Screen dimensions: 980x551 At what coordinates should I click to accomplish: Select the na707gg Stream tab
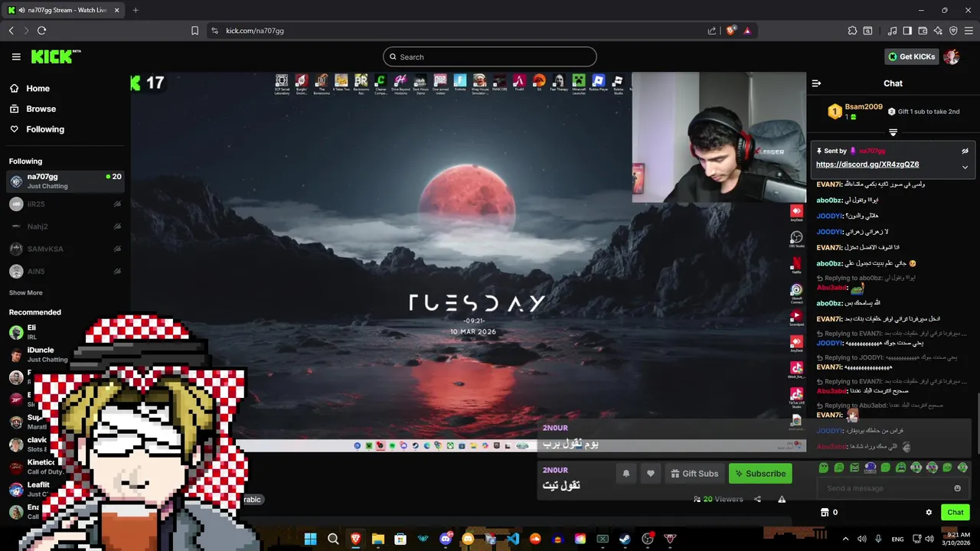[x=63, y=10]
